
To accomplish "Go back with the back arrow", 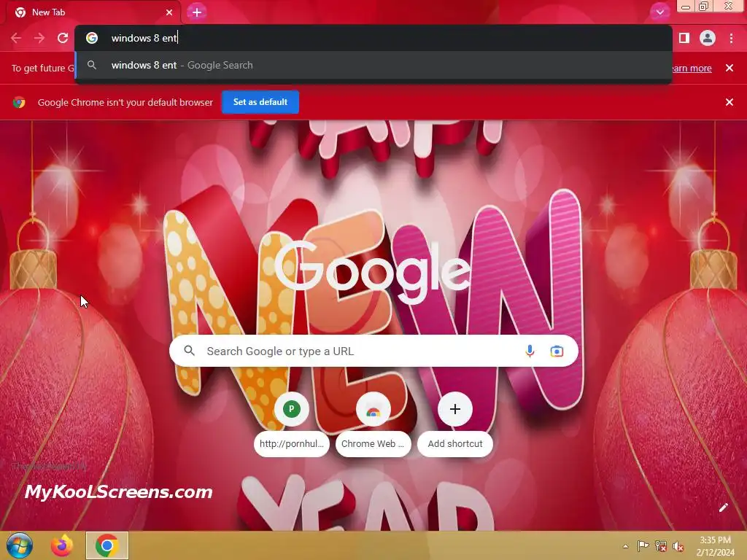I will [x=16, y=38].
